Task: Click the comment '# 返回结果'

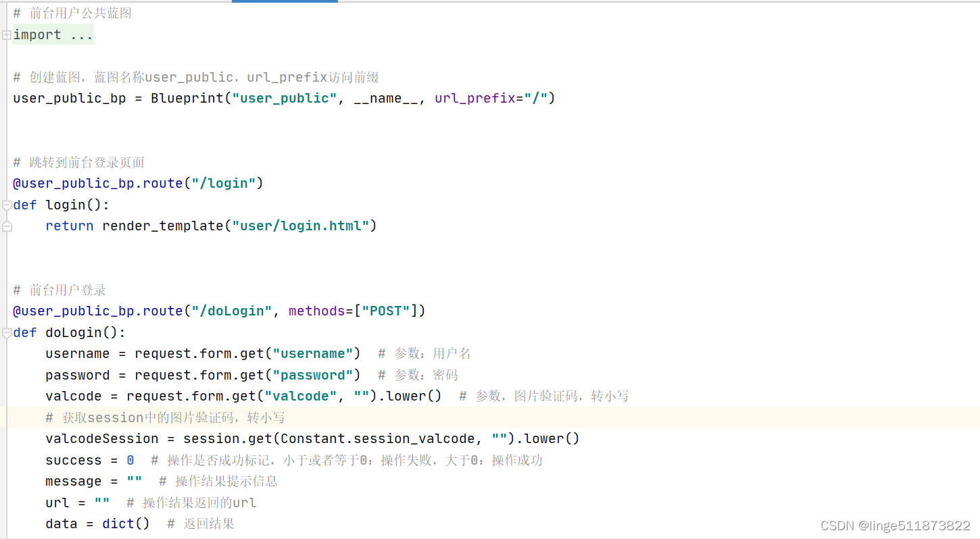Action: [201, 523]
